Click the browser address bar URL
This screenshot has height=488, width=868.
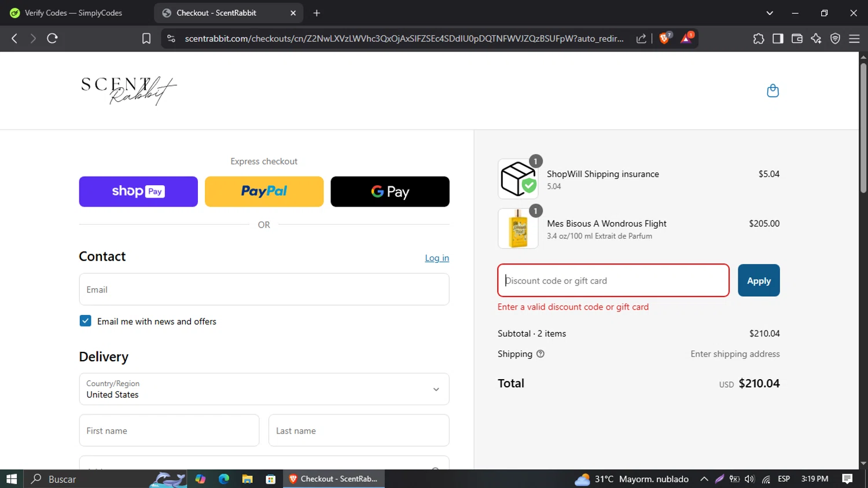404,38
